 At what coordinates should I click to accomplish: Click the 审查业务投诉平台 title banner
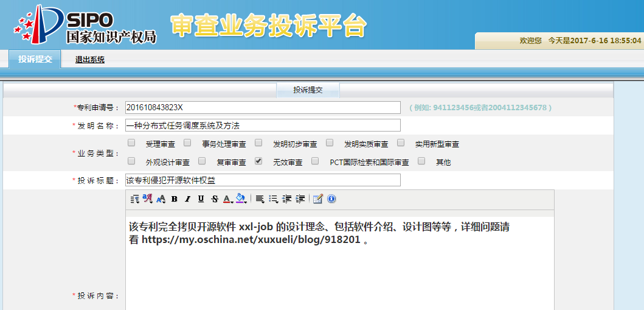pos(268,27)
